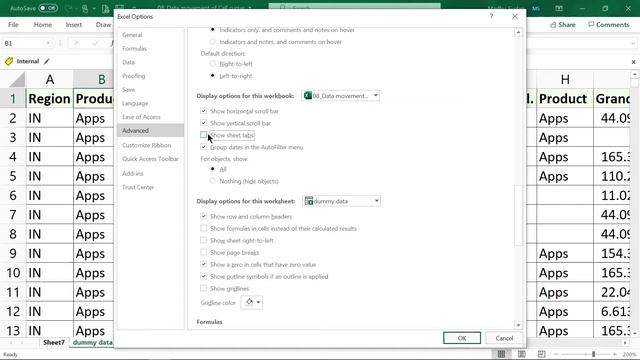This screenshot has height=360, width=640.
Task: Open the Gridline color picker
Action: point(252,302)
